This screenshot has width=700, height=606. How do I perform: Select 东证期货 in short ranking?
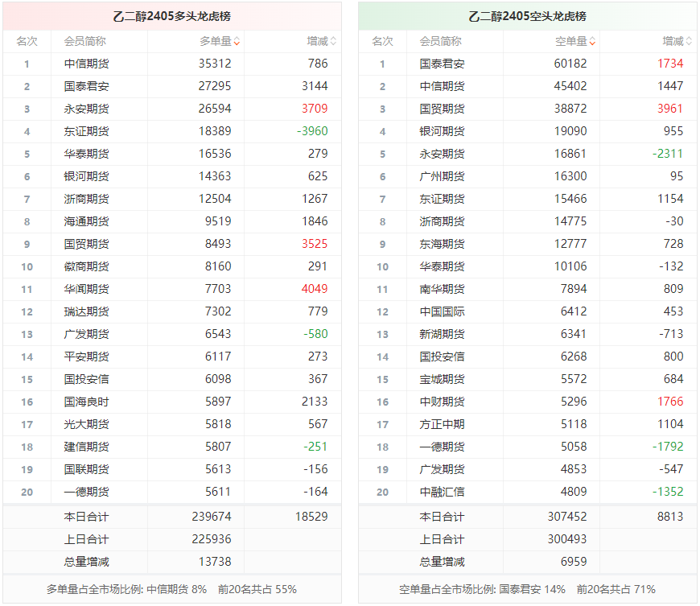[x=442, y=199]
